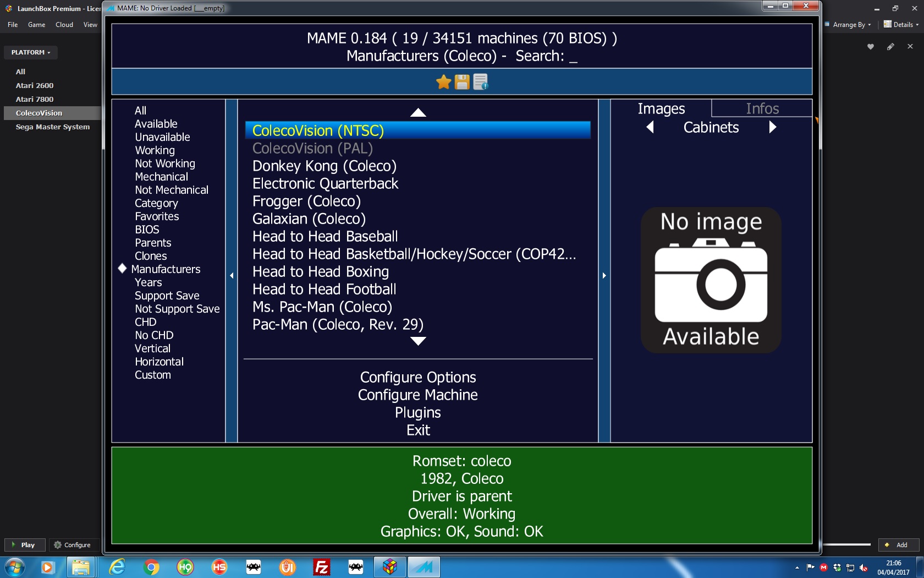
Task: Click the Add button in LaunchBox
Action: pyautogui.click(x=898, y=545)
